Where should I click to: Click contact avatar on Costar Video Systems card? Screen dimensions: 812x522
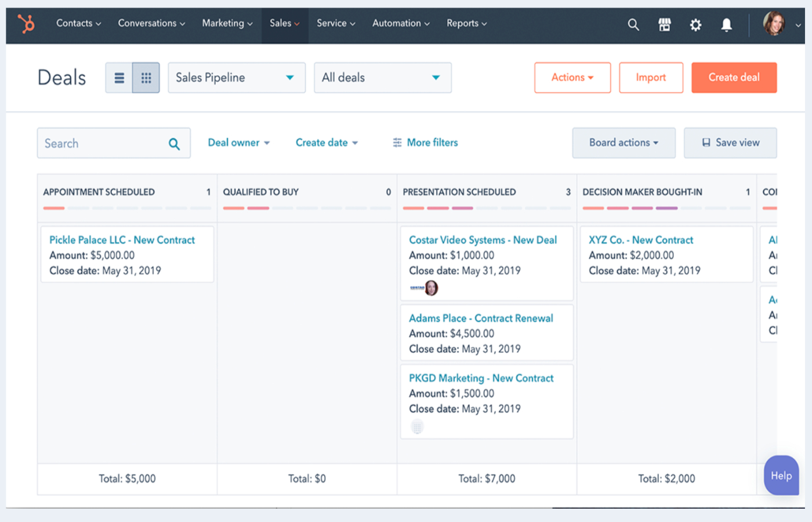[432, 288]
